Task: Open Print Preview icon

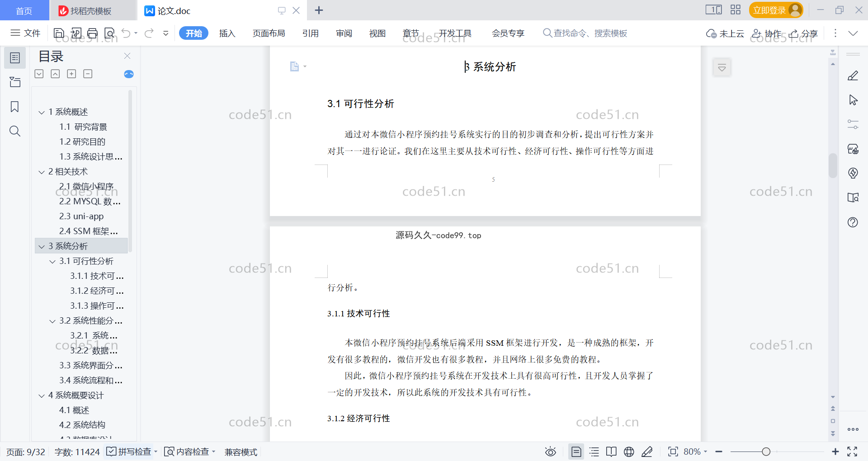Action: click(109, 33)
